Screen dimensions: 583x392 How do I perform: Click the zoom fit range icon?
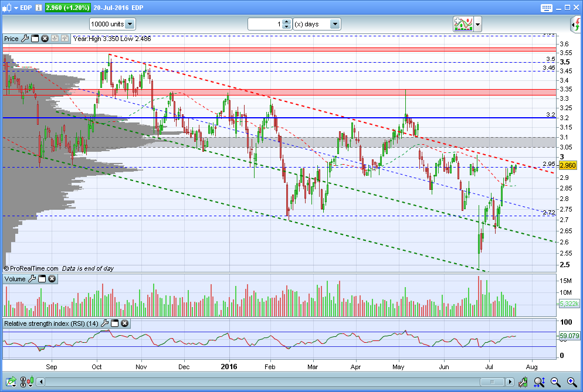tap(539, 381)
